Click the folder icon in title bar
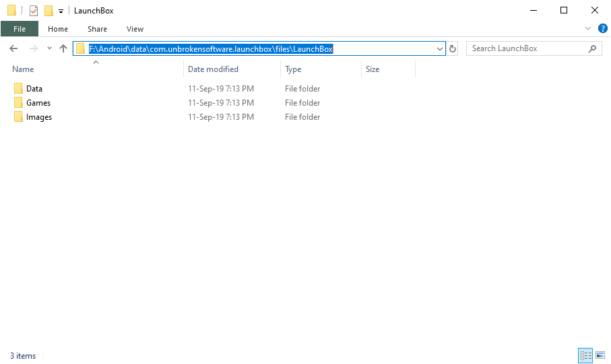Screen dimensions: 611x364 click(x=11, y=11)
